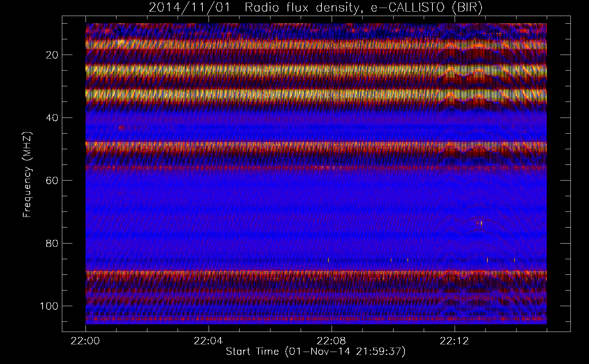Click the plot title "Radio flux density, e-CALLISTO (BIR)"
Viewport: 589px width, 364px height.
(x=364, y=8)
